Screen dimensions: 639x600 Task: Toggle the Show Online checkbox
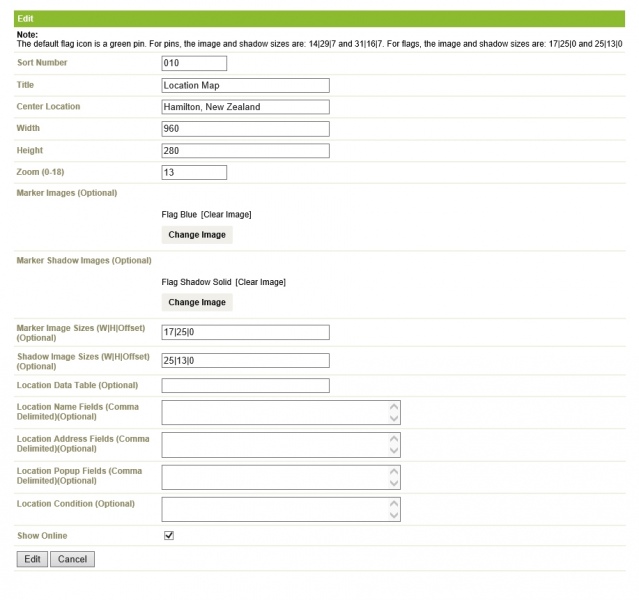pyautogui.click(x=169, y=536)
